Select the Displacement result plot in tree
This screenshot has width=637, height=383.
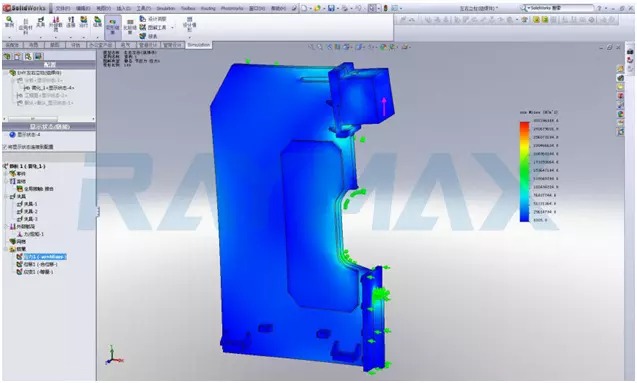click(x=40, y=264)
